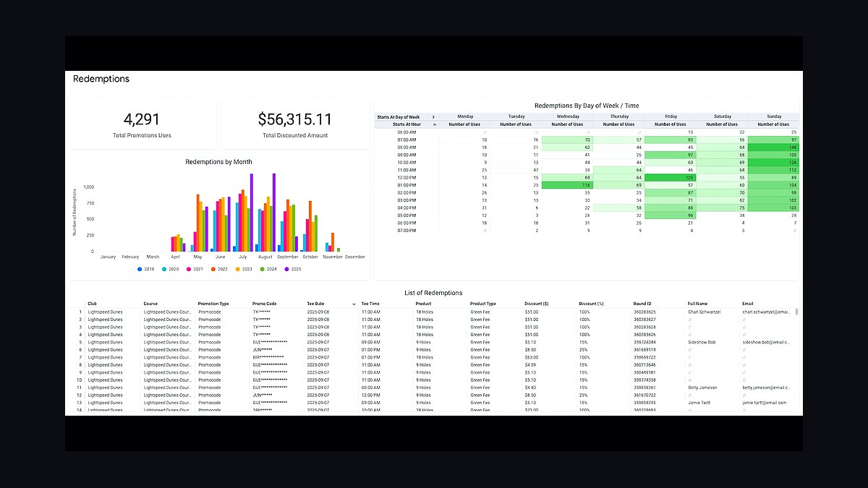The width and height of the screenshot is (868, 488).
Task: Click the 4,291 Total Promotions Uses value
Action: pyautogui.click(x=142, y=120)
